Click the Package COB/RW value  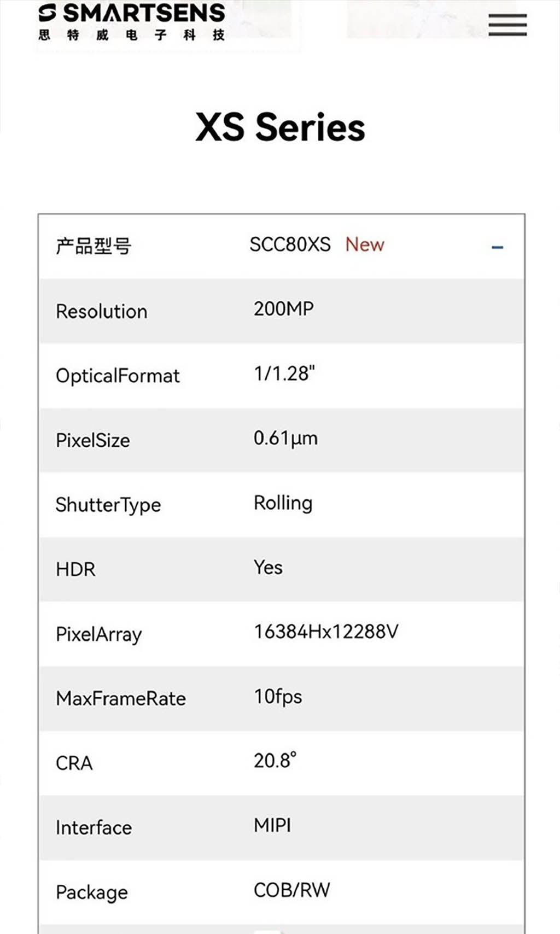(x=292, y=890)
